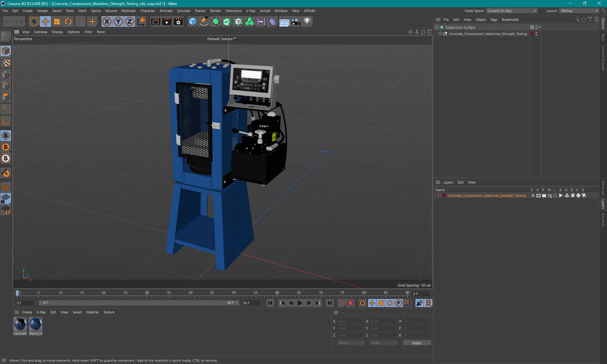Viewport: 607px width, 364px height.
Task: Open deformer Bend tool icon
Action: click(273, 21)
